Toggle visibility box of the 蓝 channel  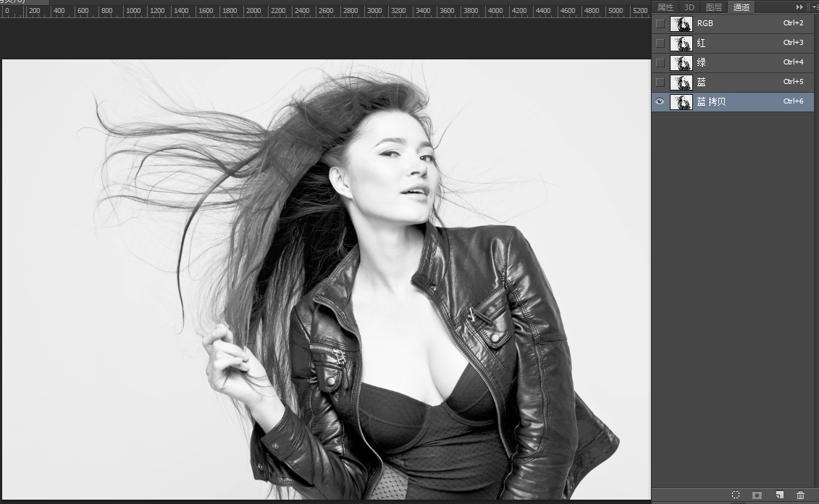(x=660, y=82)
